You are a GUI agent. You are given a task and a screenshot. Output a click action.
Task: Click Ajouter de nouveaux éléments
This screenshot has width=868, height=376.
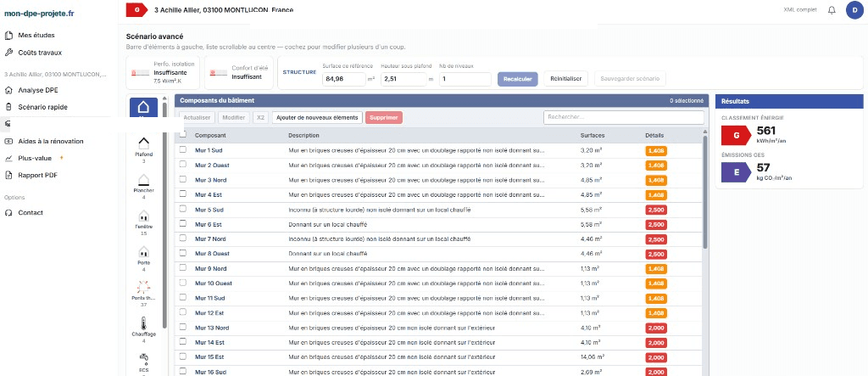point(317,118)
